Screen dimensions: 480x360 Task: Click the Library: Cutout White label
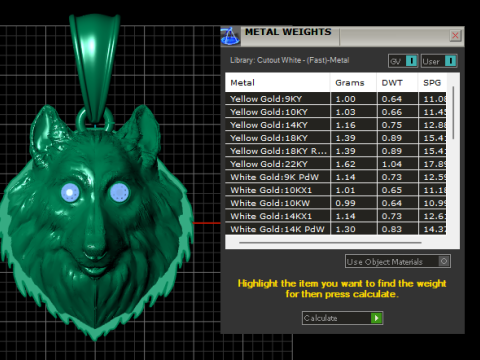[289, 60]
